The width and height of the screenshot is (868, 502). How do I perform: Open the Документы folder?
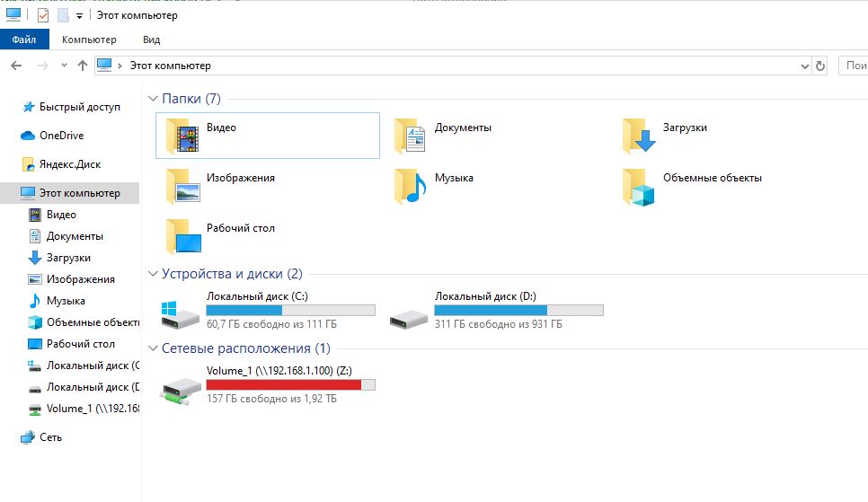click(411, 136)
